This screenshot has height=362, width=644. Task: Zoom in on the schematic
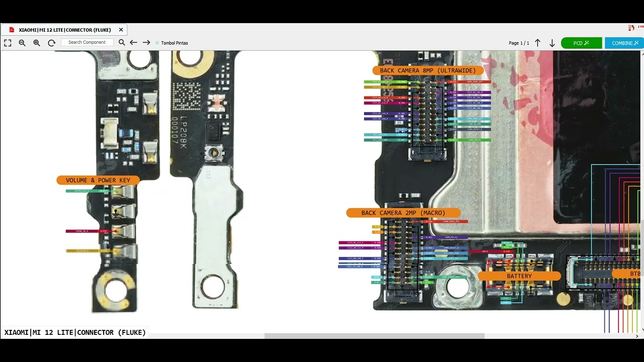pos(37,43)
